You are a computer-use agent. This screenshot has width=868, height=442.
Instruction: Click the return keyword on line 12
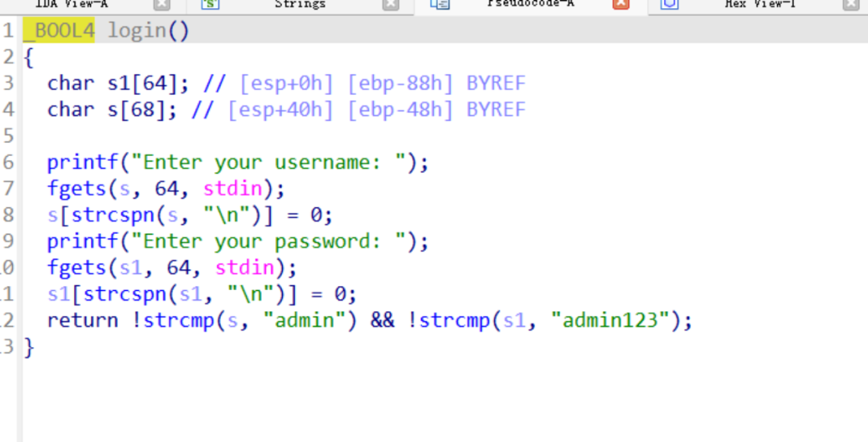click(83, 321)
